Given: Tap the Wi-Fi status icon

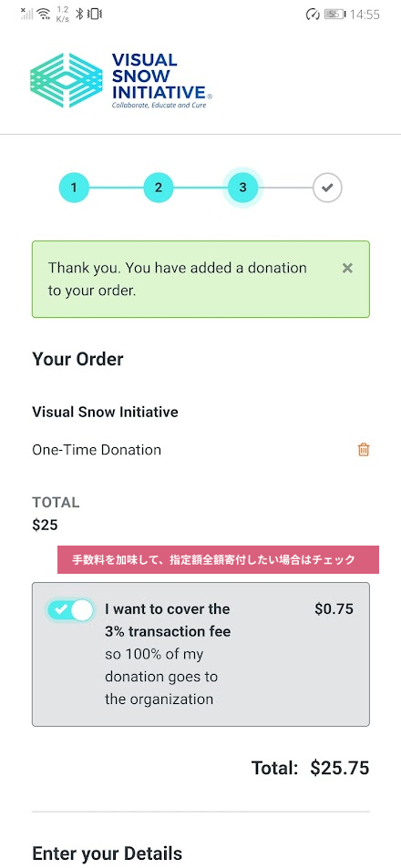Looking at the screenshot, I should [x=44, y=15].
